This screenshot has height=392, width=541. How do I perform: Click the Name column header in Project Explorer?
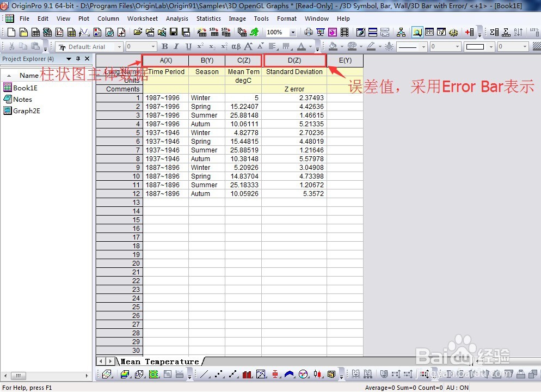click(x=29, y=75)
